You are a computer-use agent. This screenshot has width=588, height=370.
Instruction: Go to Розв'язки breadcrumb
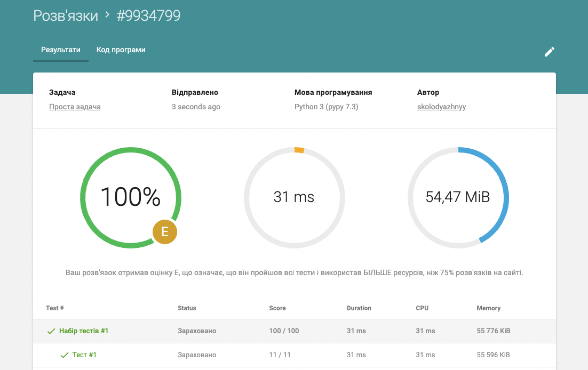pos(66,16)
